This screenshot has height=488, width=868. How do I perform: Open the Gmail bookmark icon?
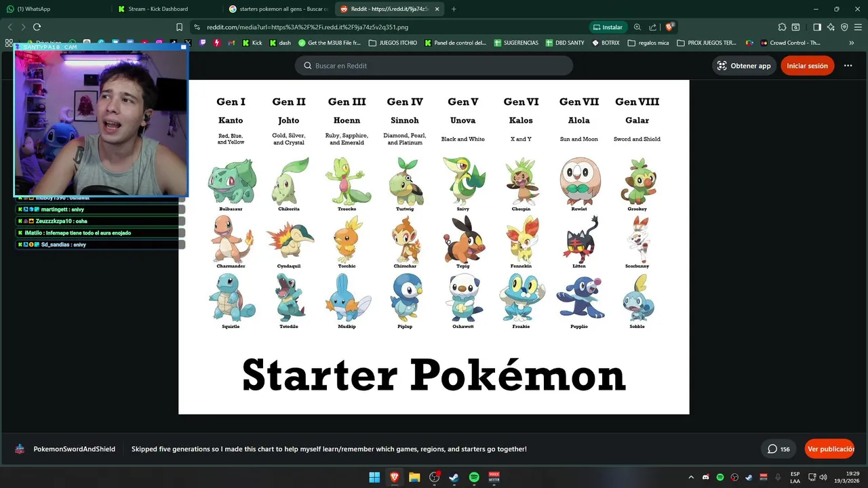point(231,43)
